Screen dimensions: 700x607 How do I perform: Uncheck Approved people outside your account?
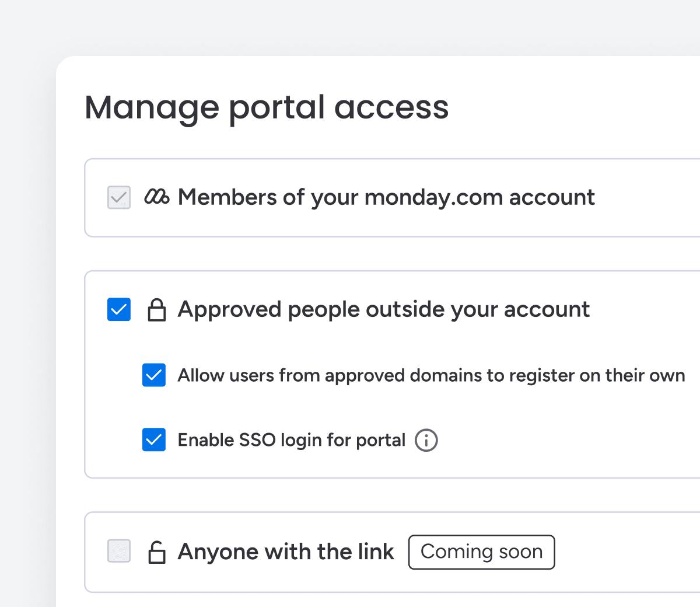coord(119,310)
